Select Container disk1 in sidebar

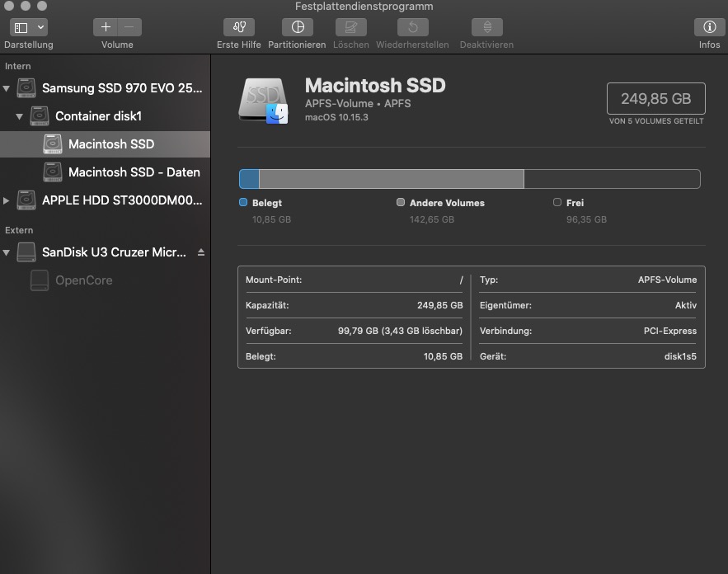[105, 115]
